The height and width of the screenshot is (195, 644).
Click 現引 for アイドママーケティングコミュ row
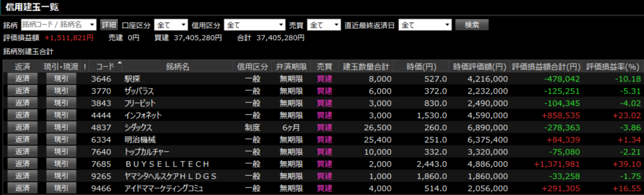tap(61, 189)
